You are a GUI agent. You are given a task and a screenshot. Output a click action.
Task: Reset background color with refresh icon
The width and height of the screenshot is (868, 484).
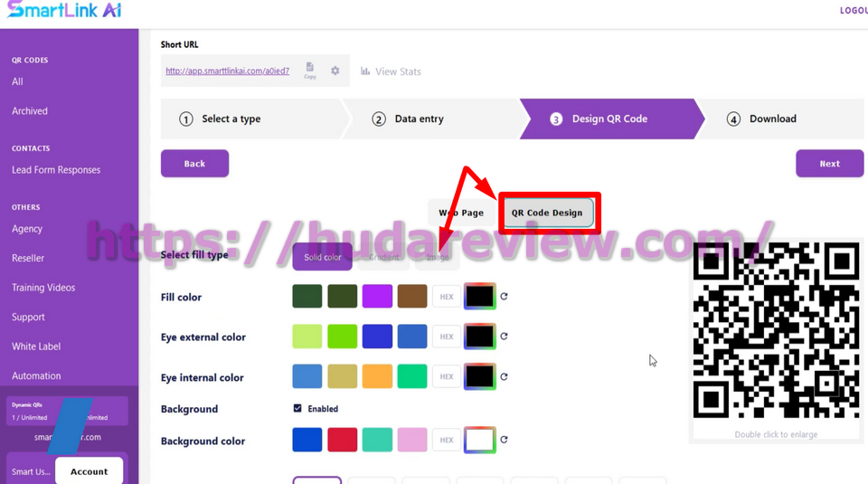coord(504,441)
